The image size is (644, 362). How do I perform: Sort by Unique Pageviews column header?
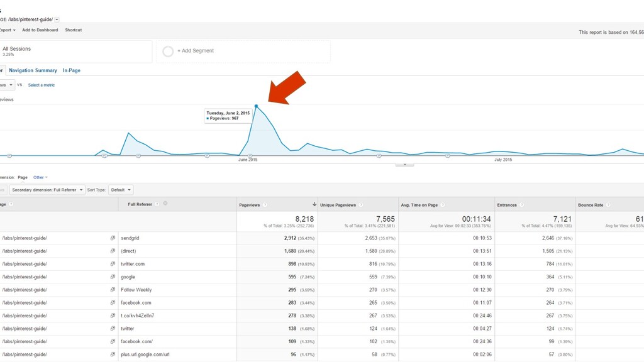coord(338,205)
